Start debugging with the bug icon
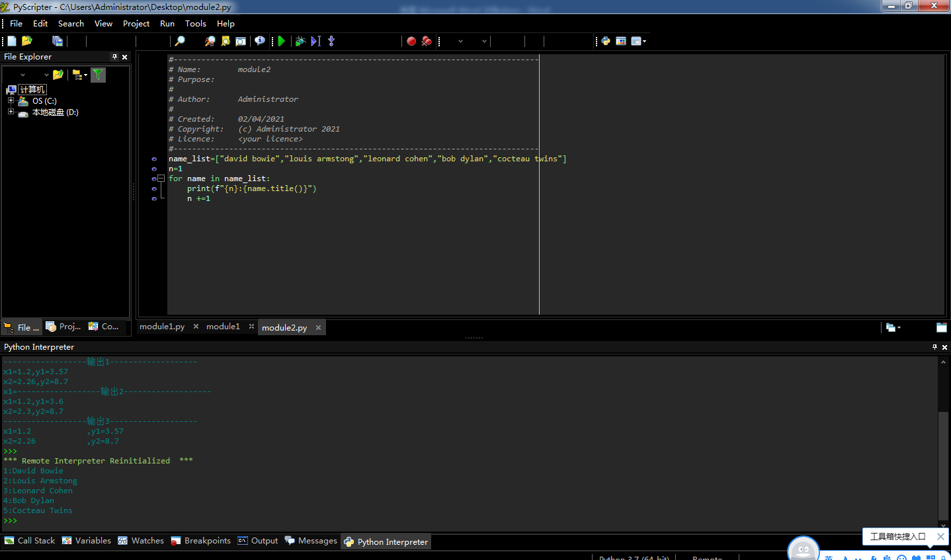Image resolution: width=951 pixels, height=560 pixels. [300, 41]
